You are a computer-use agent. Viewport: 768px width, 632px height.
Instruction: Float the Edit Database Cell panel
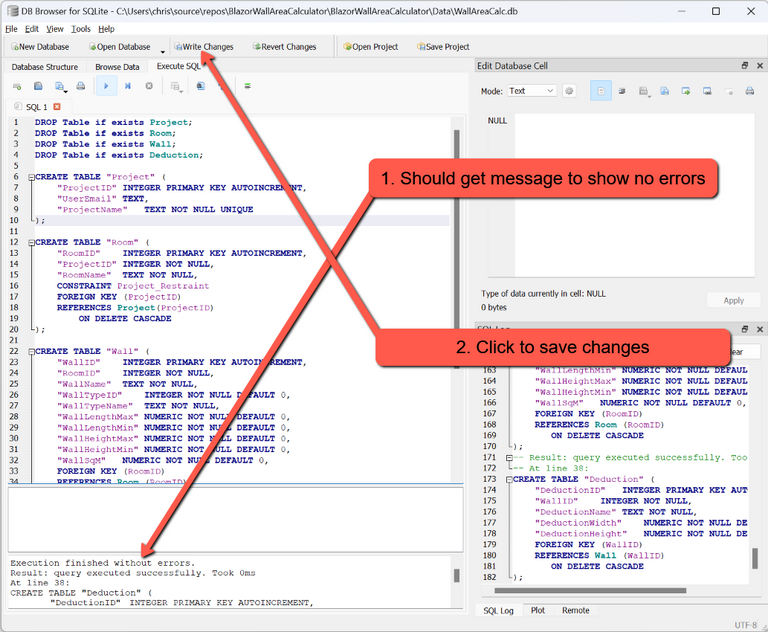[745, 66]
